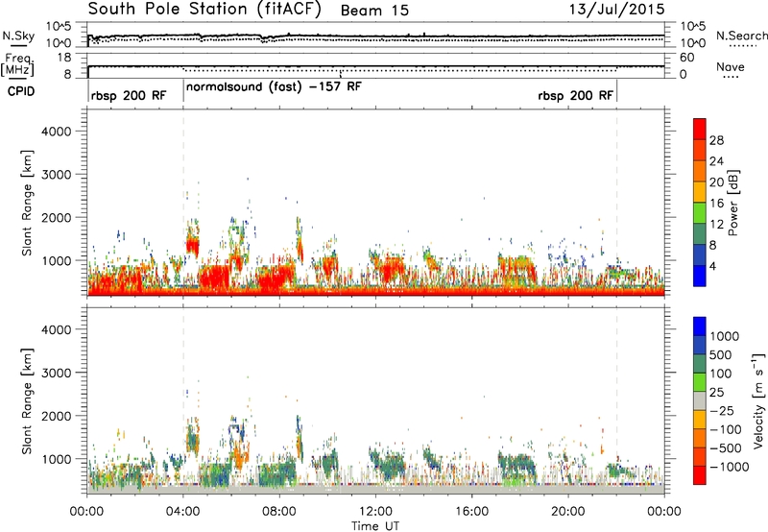Click the 'normalsound (fast) -157 RF' label
Screen dimensions: 768x532
point(274,87)
